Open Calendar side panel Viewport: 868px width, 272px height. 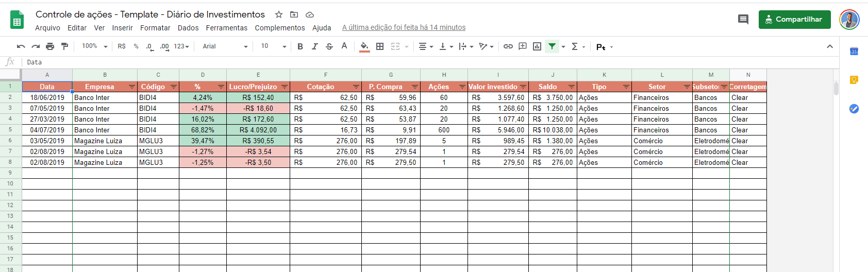coord(854,51)
